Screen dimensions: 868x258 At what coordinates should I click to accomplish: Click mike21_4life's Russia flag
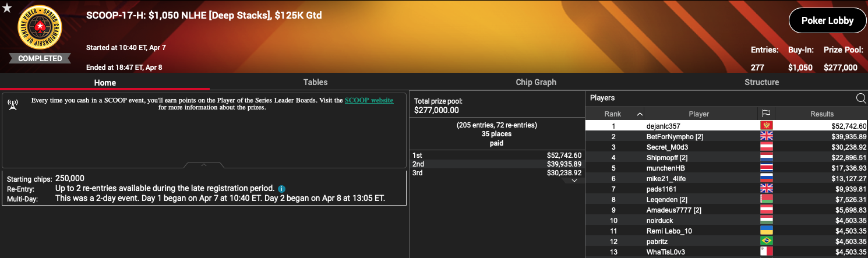tap(766, 178)
